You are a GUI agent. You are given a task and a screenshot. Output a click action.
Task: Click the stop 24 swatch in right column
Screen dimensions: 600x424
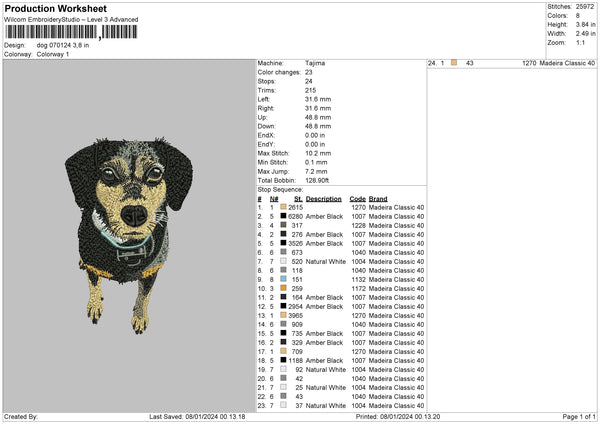click(454, 63)
